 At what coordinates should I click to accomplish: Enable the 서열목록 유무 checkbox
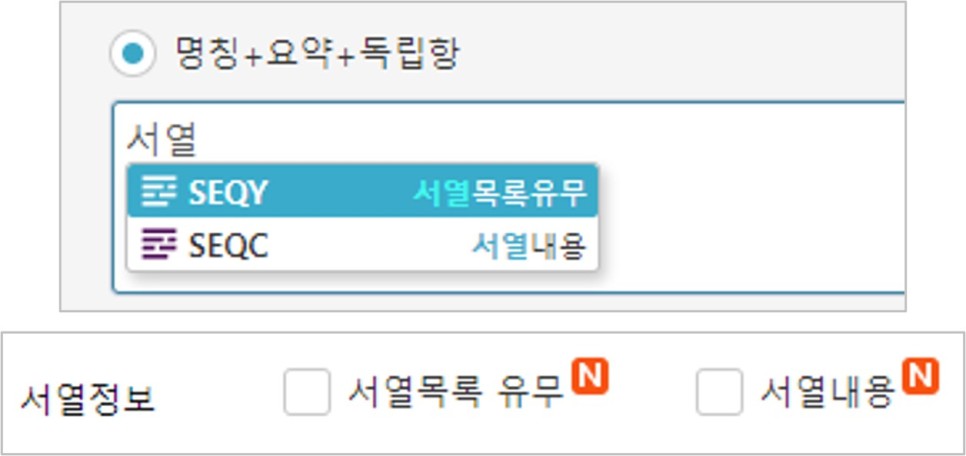pos(307,392)
